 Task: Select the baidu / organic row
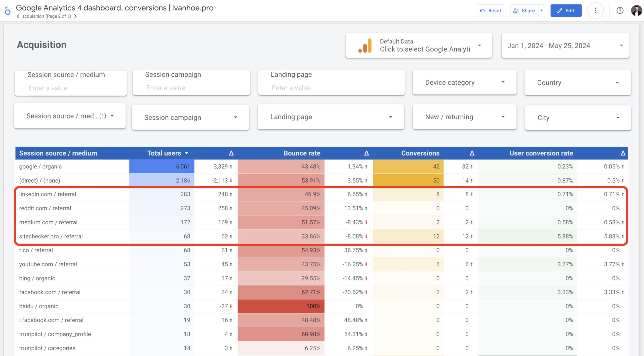321,306
